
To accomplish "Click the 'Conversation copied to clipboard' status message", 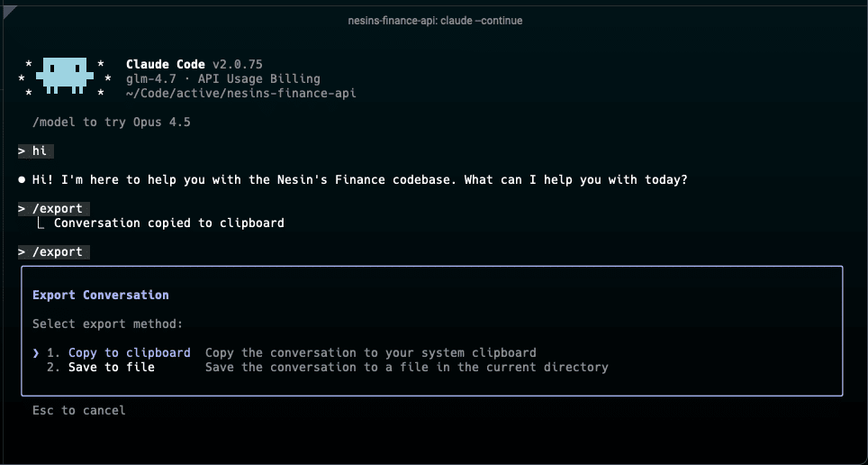I will [x=169, y=223].
